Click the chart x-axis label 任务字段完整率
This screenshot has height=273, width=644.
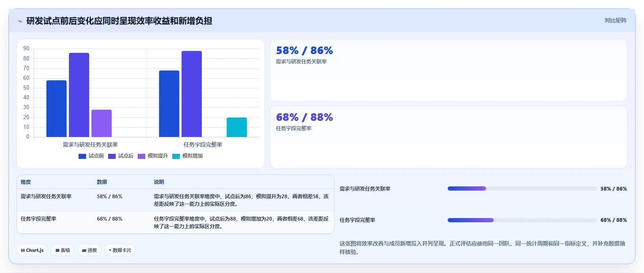tap(203, 145)
